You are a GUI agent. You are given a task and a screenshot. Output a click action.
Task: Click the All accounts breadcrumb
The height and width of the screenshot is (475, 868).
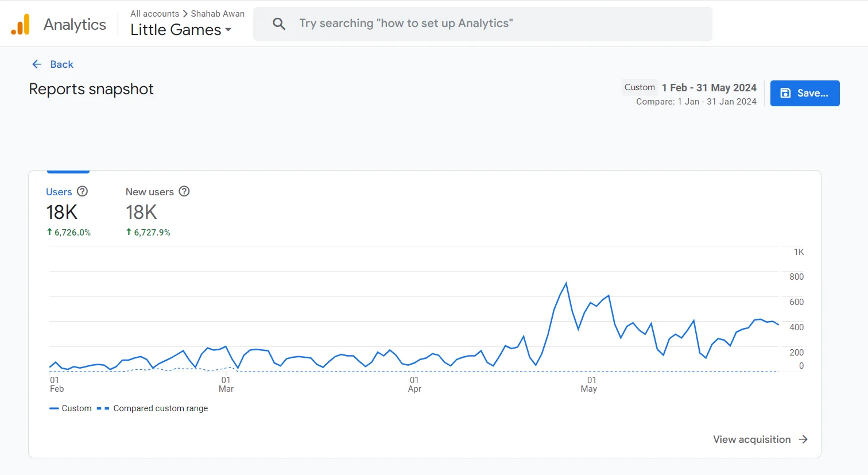tap(154, 14)
